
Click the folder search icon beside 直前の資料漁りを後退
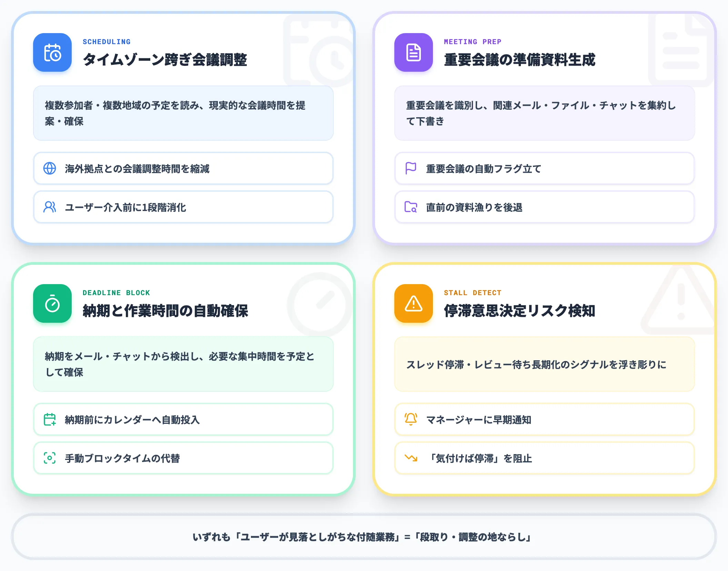tap(411, 207)
